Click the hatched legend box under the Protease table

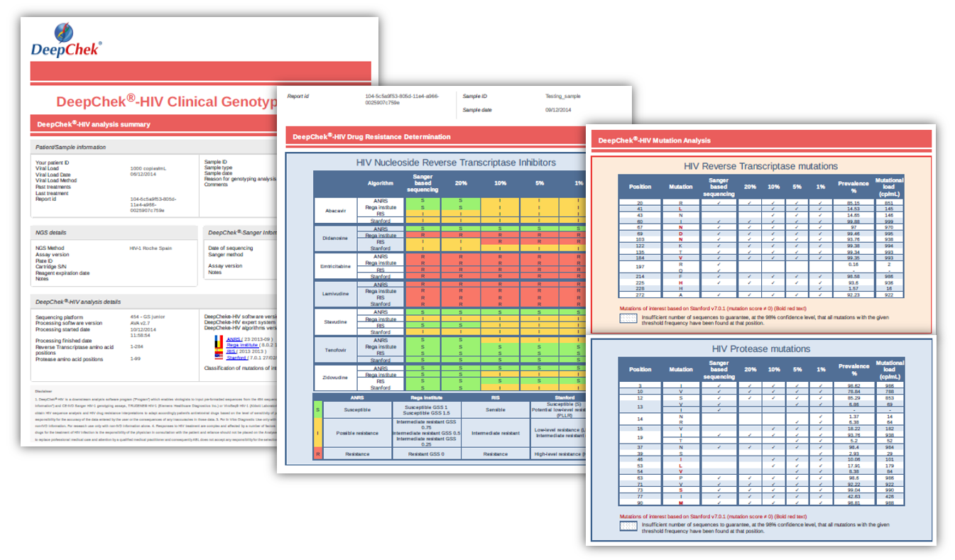pos(629,526)
